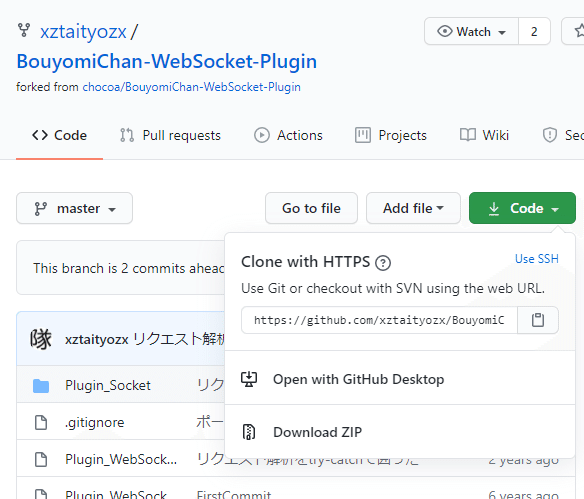Viewport: 584px width, 499px height.
Task: Click the Go to file button
Action: (x=311, y=208)
